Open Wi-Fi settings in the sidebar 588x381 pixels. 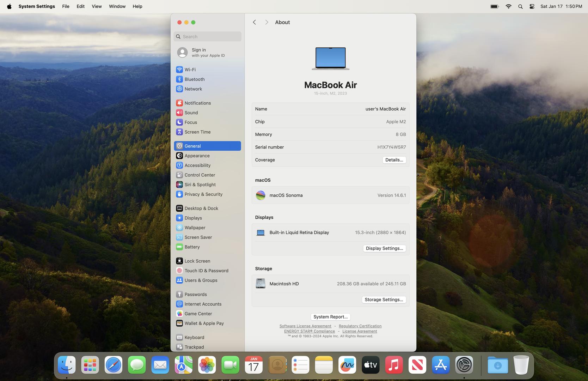click(x=190, y=69)
